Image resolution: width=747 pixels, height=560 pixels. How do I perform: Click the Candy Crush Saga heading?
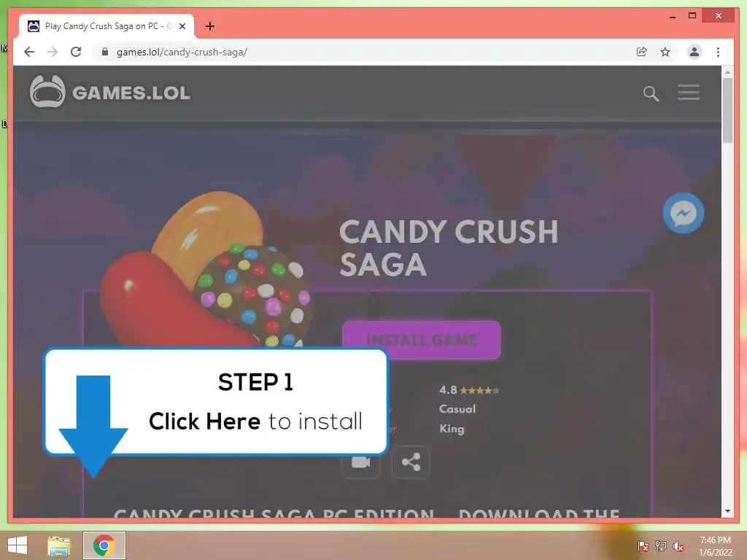(x=449, y=248)
